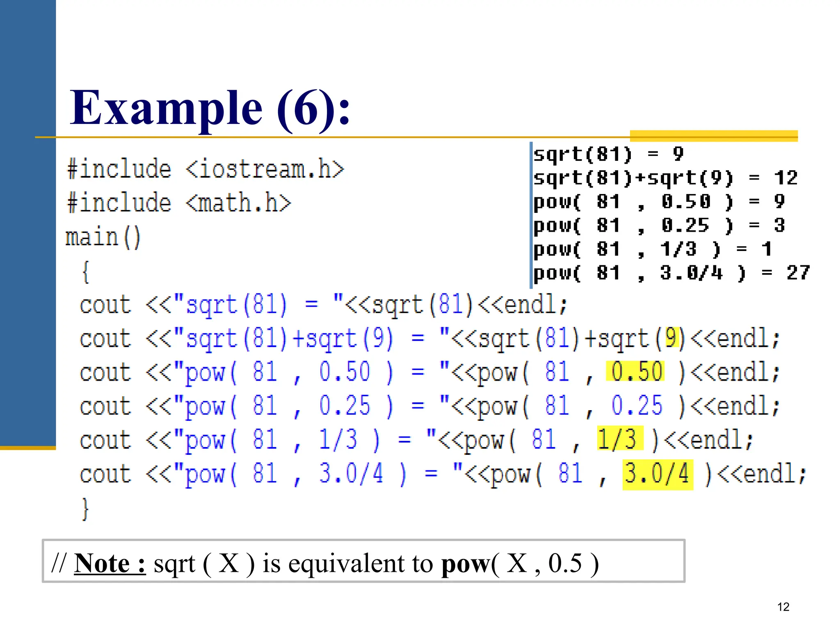Viewport: 840px width, 630px height.
Task: Click the 'Example (6):' slide title
Action: (210, 108)
